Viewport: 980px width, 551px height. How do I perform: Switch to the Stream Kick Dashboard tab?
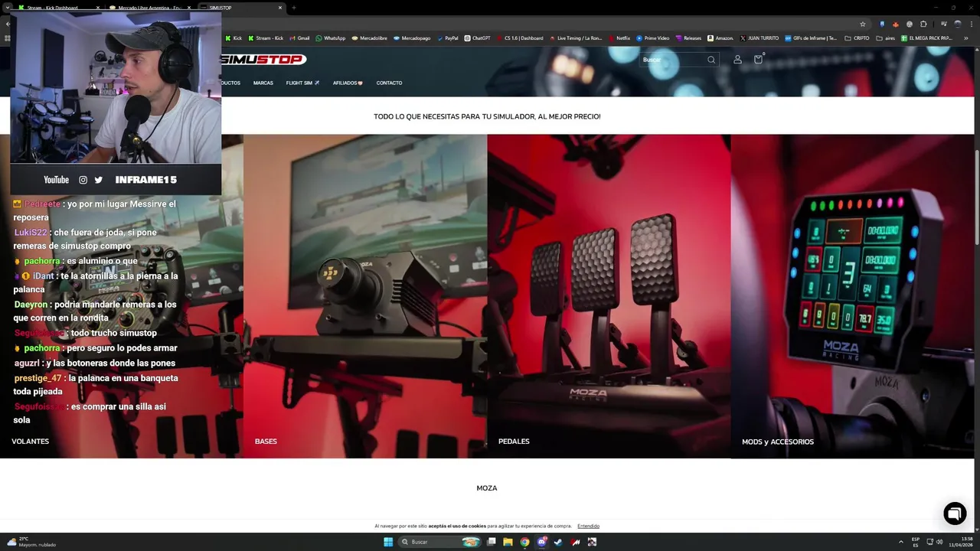point(59,8)
